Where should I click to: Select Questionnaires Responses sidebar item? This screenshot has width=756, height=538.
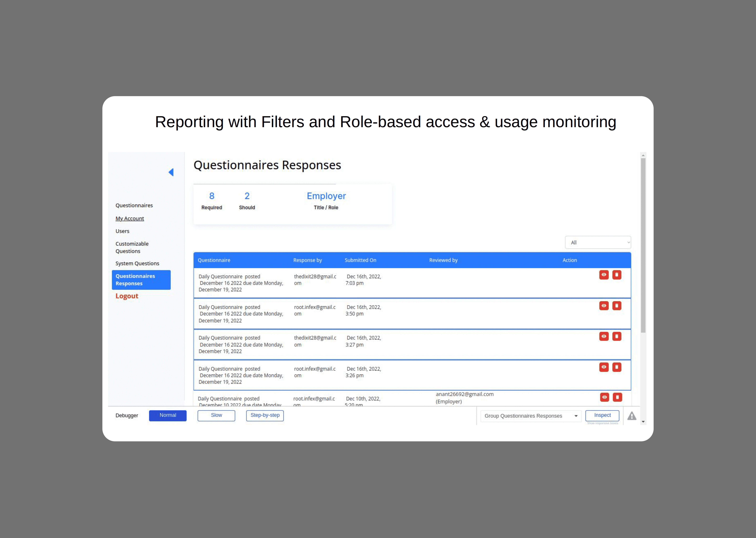141,280
